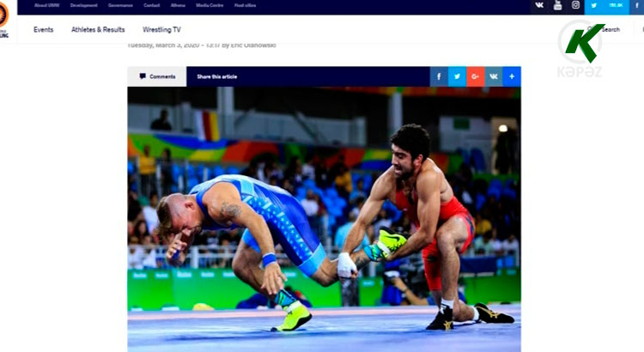644x352 pixels.
Task: Open the Events menu
Action: [44, 29]
